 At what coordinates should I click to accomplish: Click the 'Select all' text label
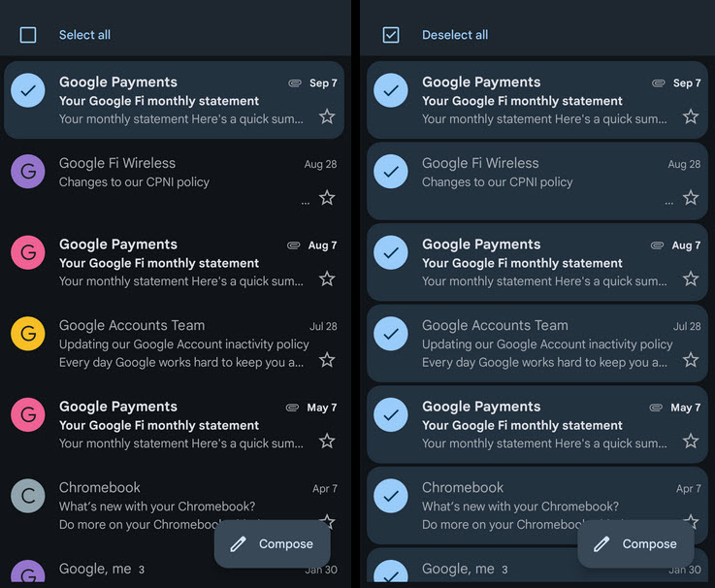(x=84, y=35)
